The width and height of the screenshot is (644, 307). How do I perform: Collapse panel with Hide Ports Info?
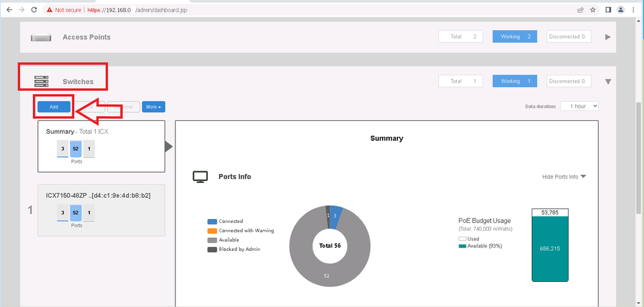[564, 176]
